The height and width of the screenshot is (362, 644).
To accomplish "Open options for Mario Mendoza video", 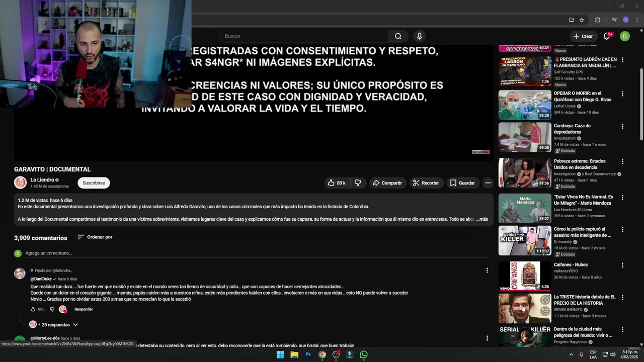I will (622, 198).
